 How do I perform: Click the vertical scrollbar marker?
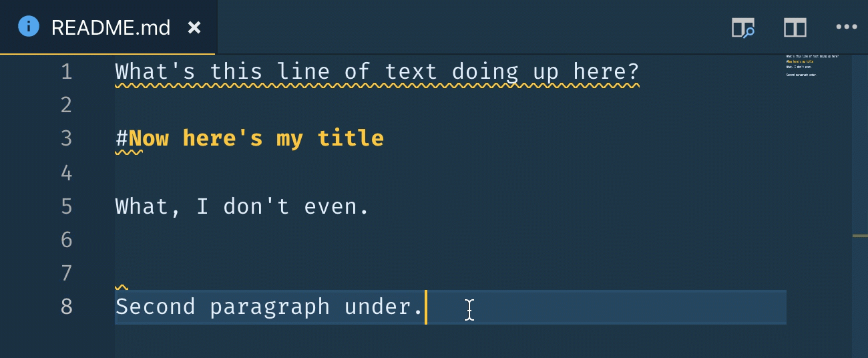(859, 236)
